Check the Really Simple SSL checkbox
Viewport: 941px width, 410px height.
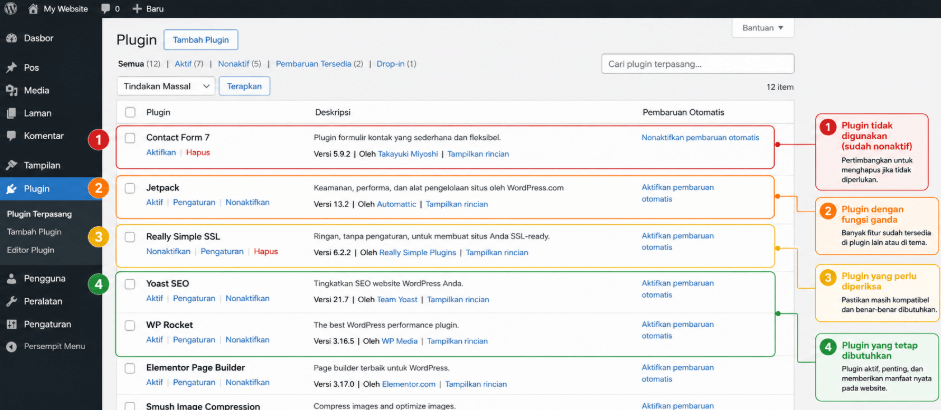tap(130, 237)
